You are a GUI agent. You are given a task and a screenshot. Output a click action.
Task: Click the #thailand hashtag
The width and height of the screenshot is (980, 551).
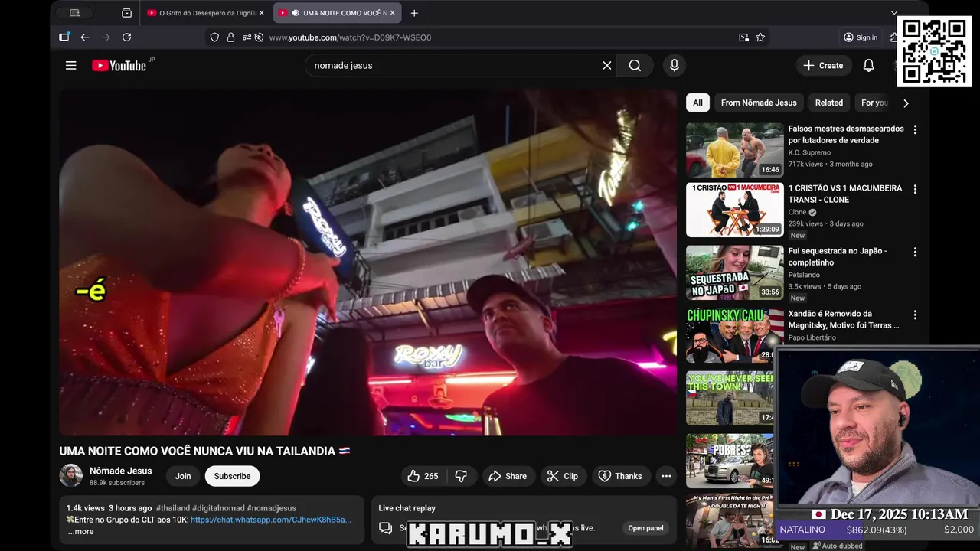(173, 508)
